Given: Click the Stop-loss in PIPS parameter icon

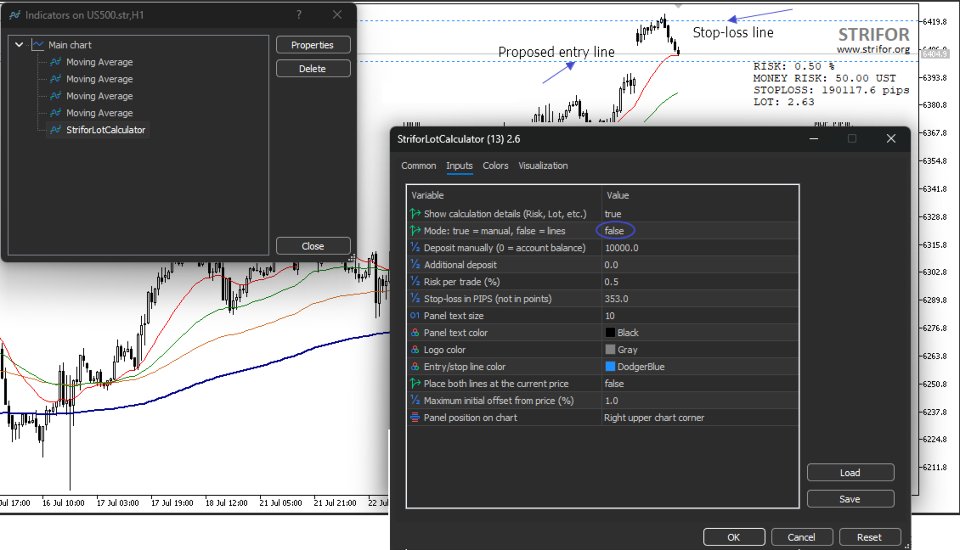Looking at the screenshot, I should click(x=415, y=299).
